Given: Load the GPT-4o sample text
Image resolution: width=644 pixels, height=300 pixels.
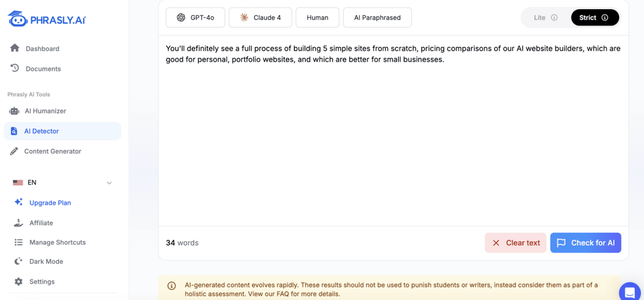Looking at the screenshot, I should pos(195,17).
